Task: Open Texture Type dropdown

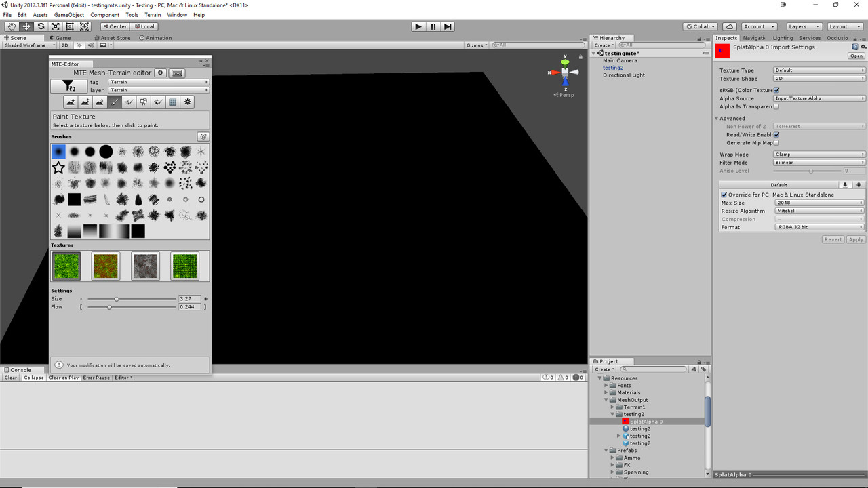Action: 819,70
